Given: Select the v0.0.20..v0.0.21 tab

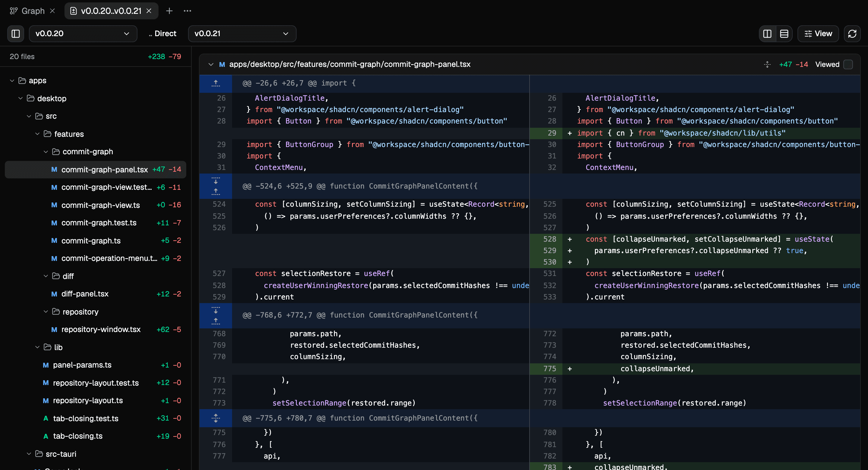Looking at the screenshot, I should 111,11.
